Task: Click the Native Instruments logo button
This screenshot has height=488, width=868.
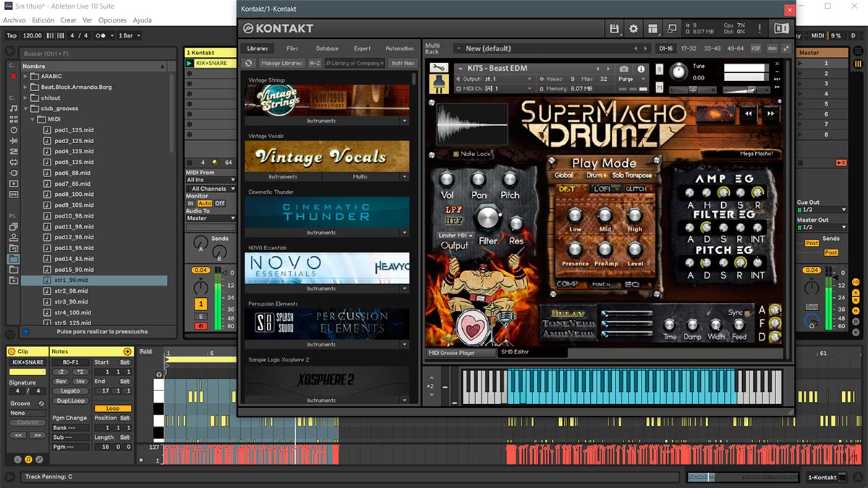Action: click(x=781, y=28)
